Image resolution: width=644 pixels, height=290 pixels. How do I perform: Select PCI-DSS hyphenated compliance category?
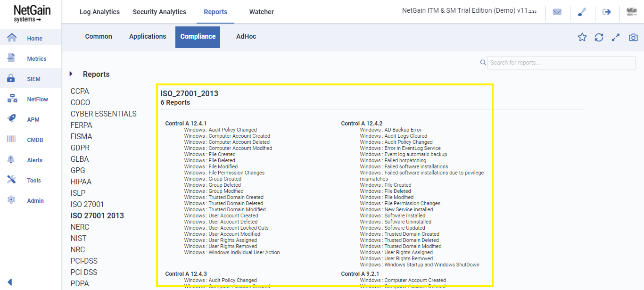[84, 261]
